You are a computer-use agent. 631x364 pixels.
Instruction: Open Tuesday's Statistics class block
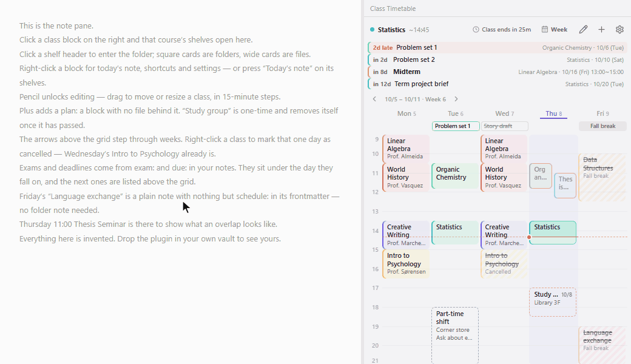tap(454, 232)
